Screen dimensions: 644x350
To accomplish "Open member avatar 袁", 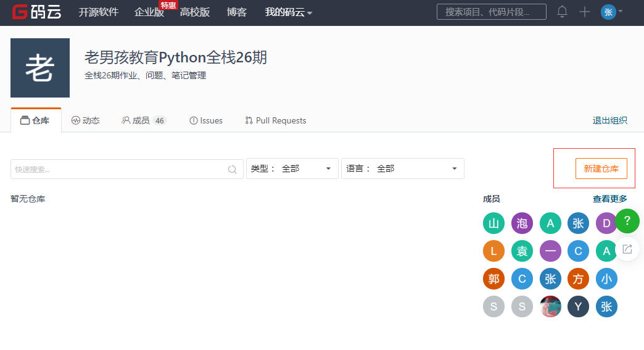I will tap(522, 251).
